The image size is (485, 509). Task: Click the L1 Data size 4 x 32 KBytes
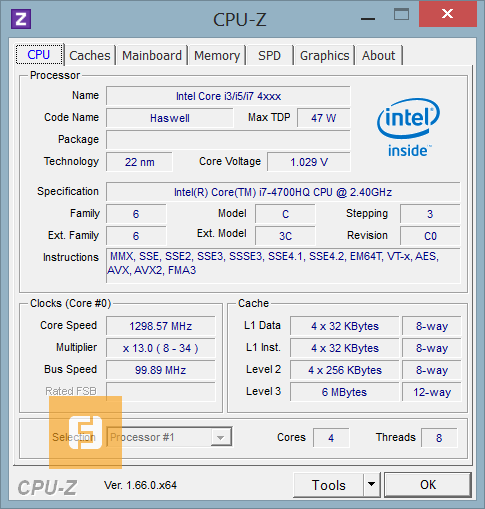pyautogui.click(x=345, y=326)
